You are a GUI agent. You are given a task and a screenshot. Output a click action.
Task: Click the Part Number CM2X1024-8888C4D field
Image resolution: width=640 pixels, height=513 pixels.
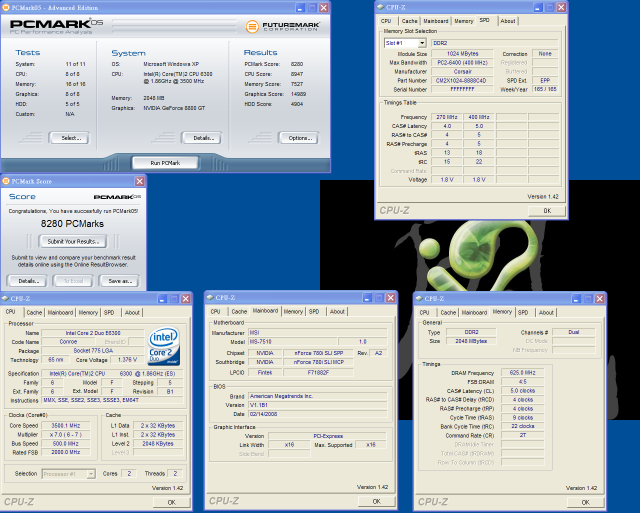point(462,80)
